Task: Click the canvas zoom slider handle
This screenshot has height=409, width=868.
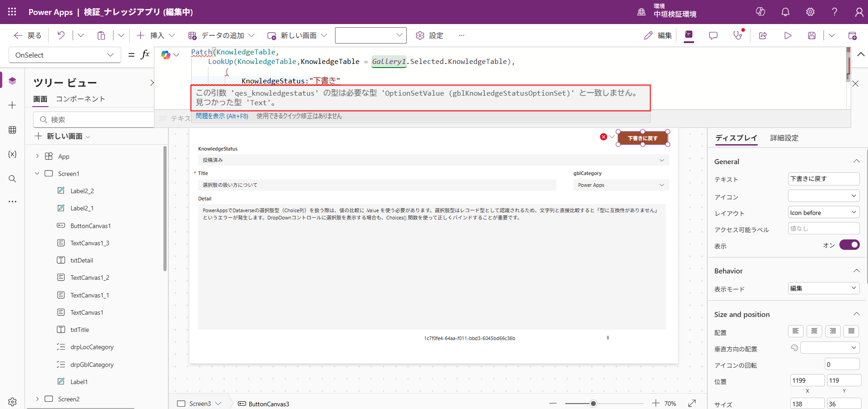Action: [x=593, y=404]
